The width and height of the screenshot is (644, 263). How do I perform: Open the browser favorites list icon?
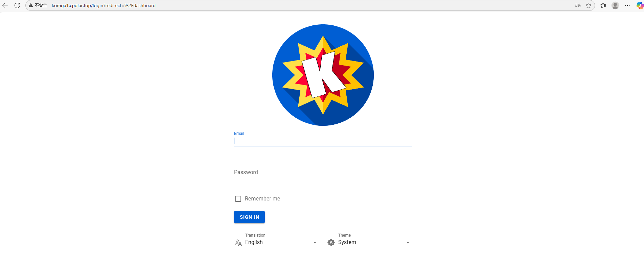603,5
